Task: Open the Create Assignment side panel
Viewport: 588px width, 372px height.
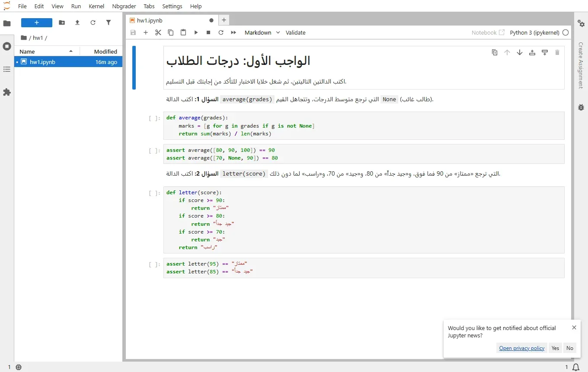Action: click(581, 65)
